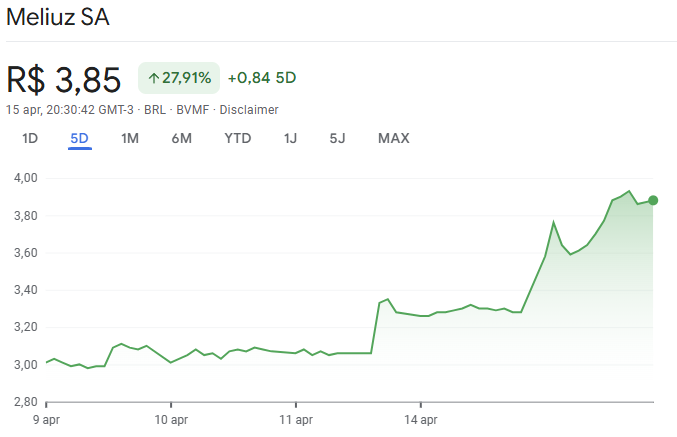Click the +0,84 5D change text
677x437 pixels.
261,78
